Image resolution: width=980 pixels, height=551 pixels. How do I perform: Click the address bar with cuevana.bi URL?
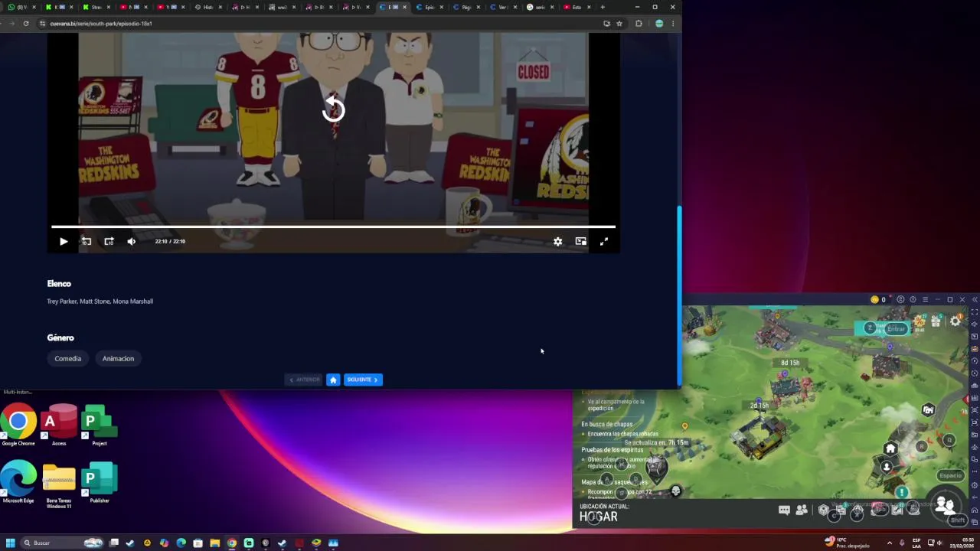pos(322,24)
